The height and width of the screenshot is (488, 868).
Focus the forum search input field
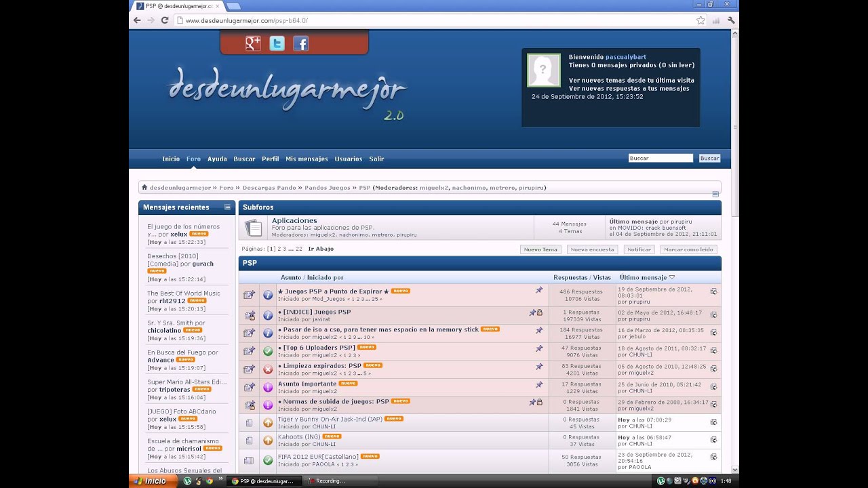(660, 158)
